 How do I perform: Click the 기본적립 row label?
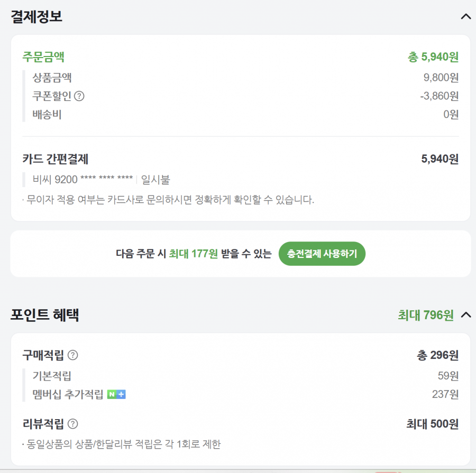52,376
